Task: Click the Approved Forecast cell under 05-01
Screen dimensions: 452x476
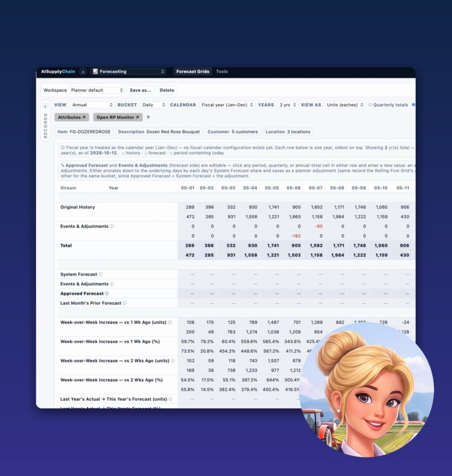Action: coord(187,294)
